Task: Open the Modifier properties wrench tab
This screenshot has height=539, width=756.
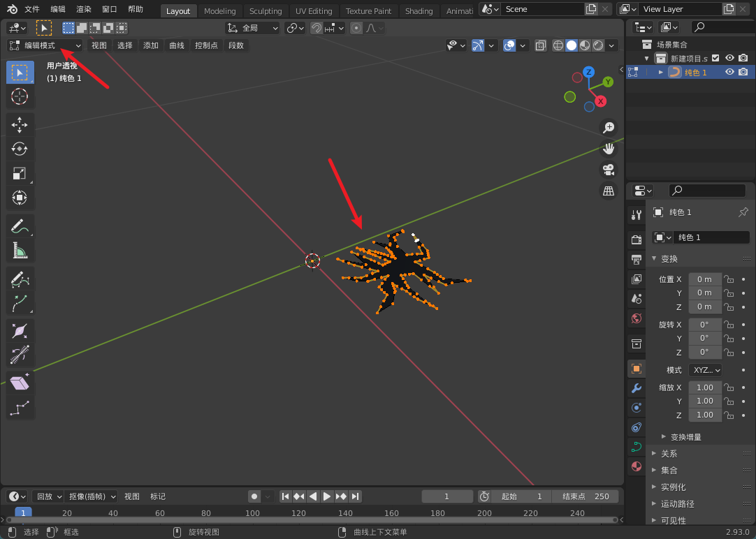Action: coord(637,388)
